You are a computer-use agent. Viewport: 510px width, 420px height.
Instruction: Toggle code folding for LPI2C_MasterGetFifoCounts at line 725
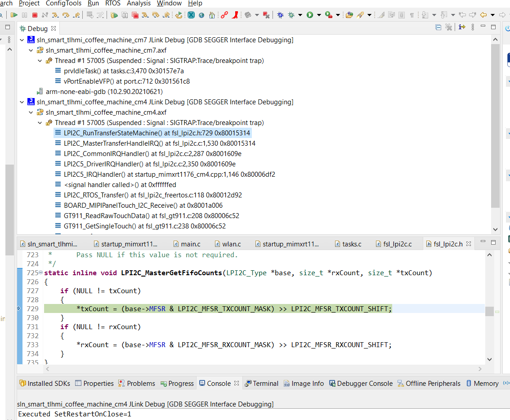click(41, 273)
